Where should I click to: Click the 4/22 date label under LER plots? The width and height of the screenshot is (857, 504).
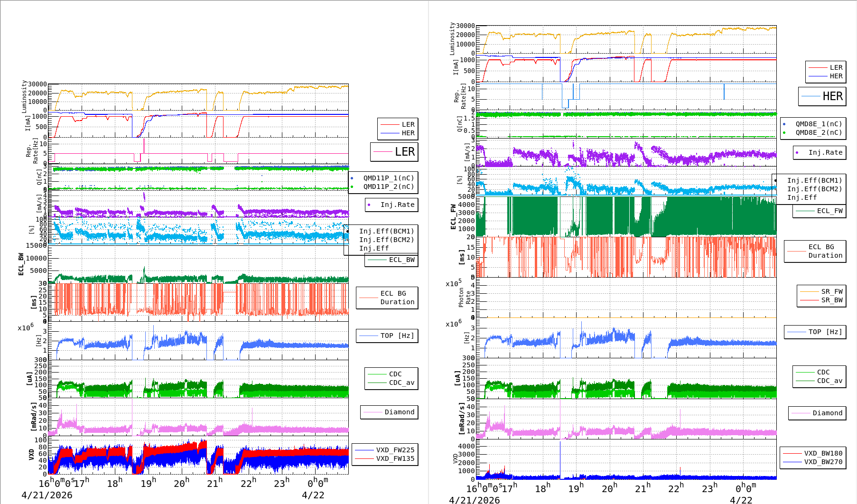pos(313,495)
